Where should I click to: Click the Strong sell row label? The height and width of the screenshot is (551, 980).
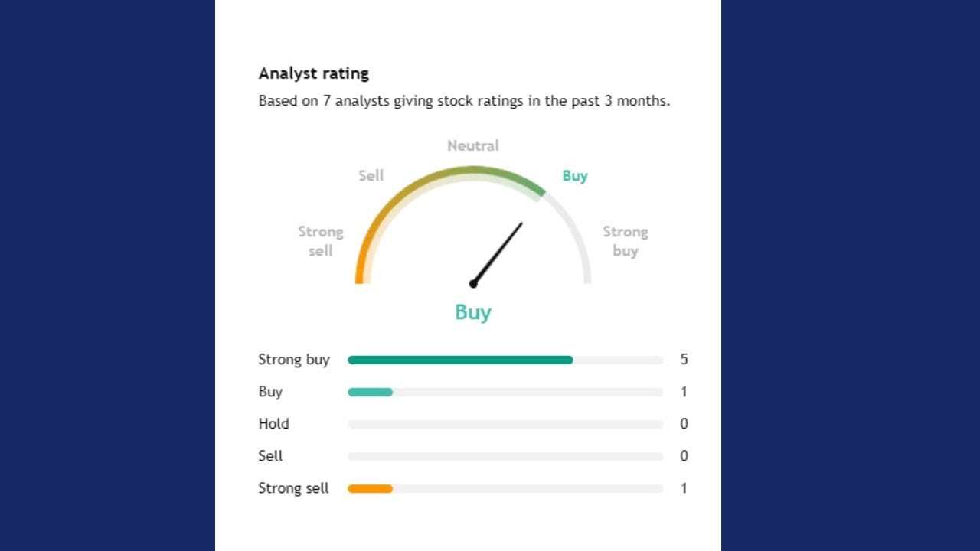(x=293, y=488)
